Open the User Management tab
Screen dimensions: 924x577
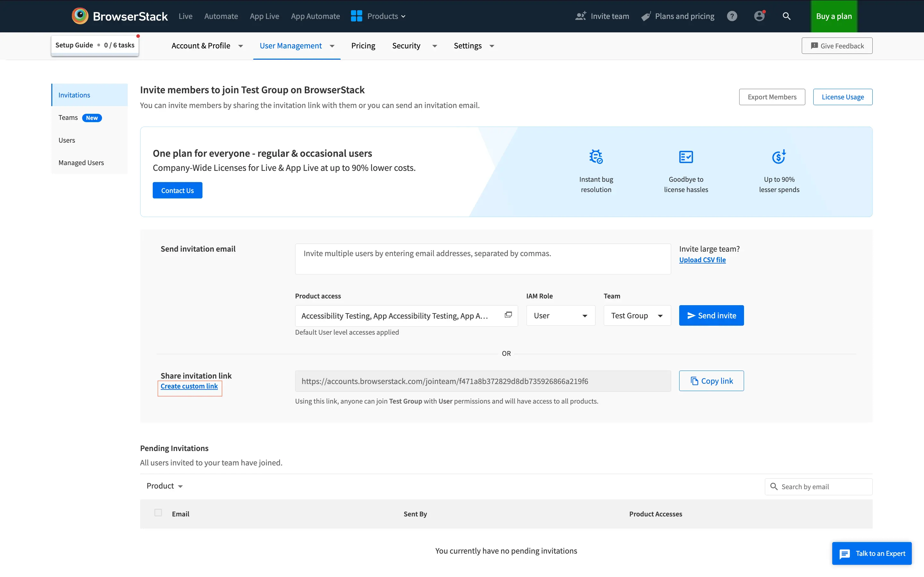(x=291, y=45)
